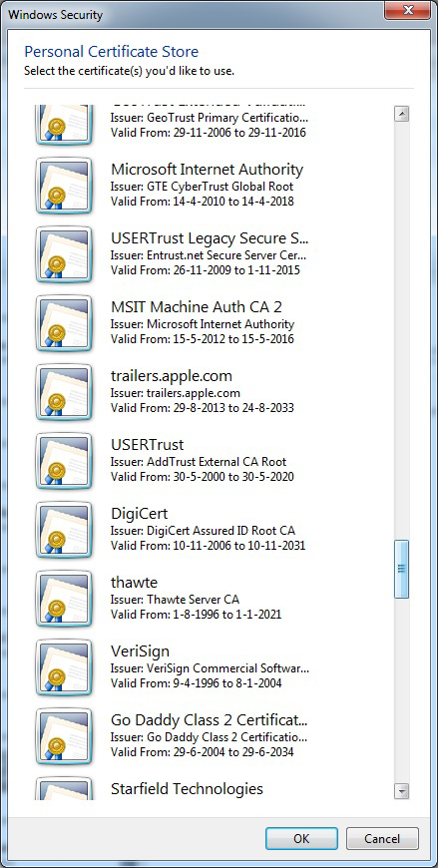
Task: Click the USERTrust AddTrust certificate icon
Action: 64,461
